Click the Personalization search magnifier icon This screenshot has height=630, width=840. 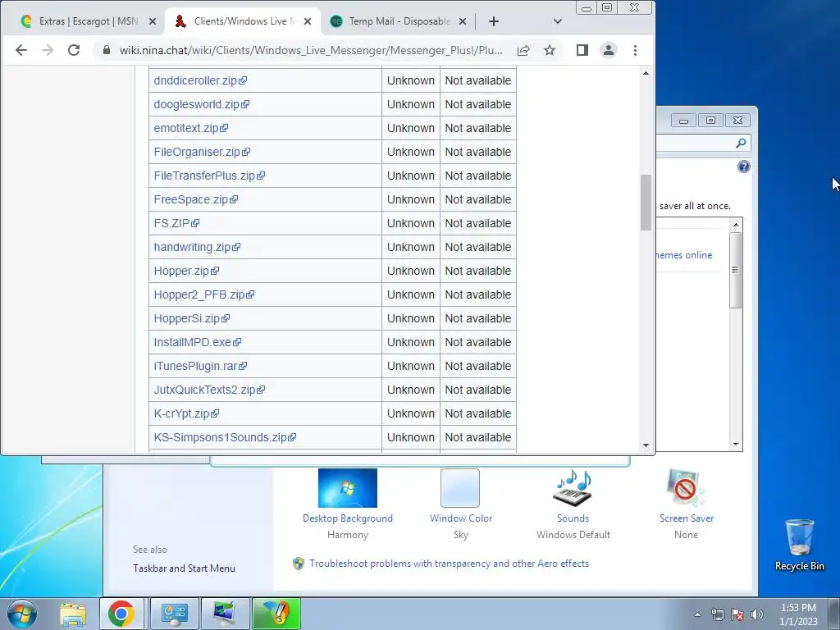point(741,143)
